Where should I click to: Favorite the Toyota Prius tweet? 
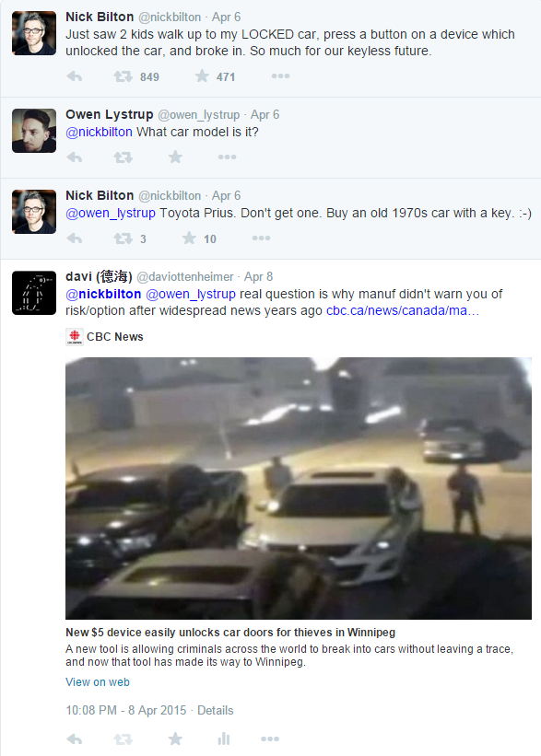click(189, 238)
